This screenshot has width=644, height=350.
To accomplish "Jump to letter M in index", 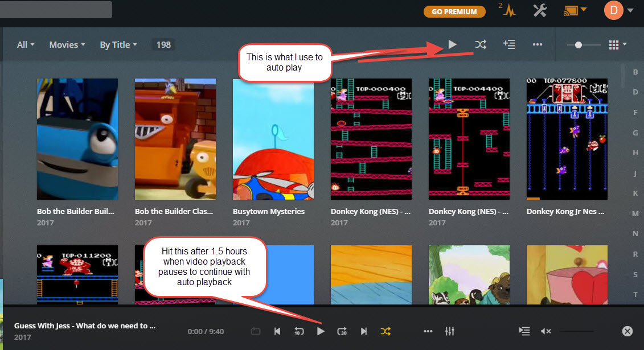I will coord(635,214).
